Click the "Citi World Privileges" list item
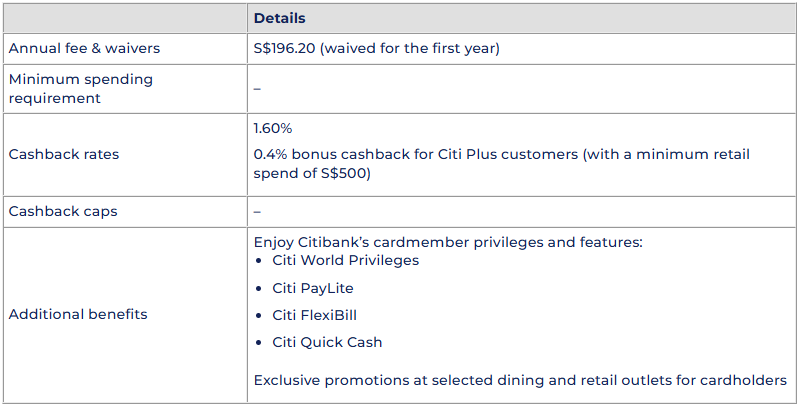The width and height of the screenshot is (798, 405). pos(345,260)
